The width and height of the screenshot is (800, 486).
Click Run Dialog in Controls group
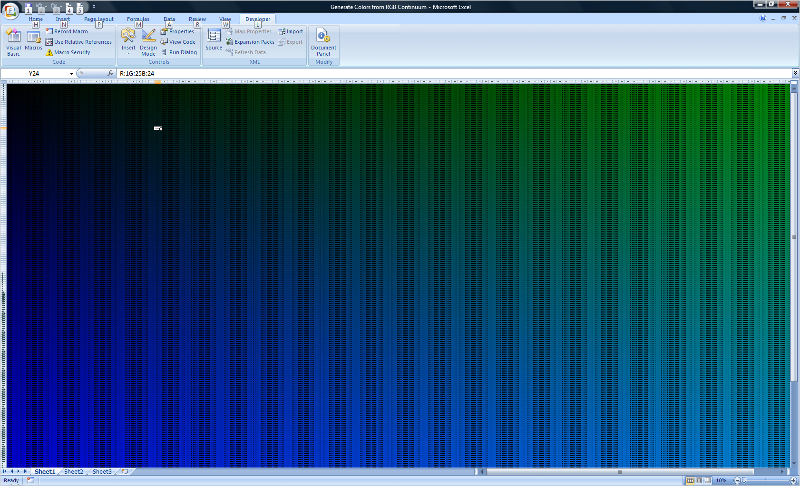tap(179, 52)
